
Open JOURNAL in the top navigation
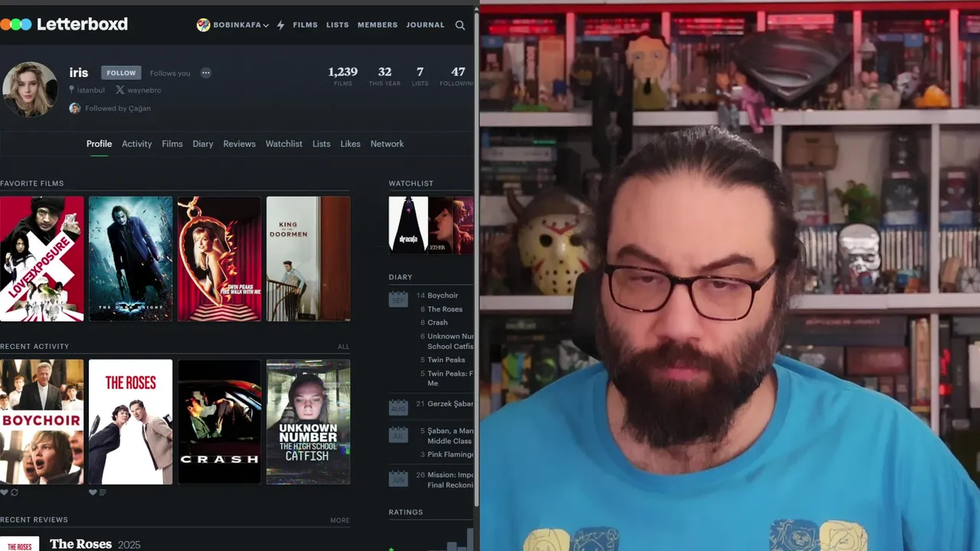426,25
